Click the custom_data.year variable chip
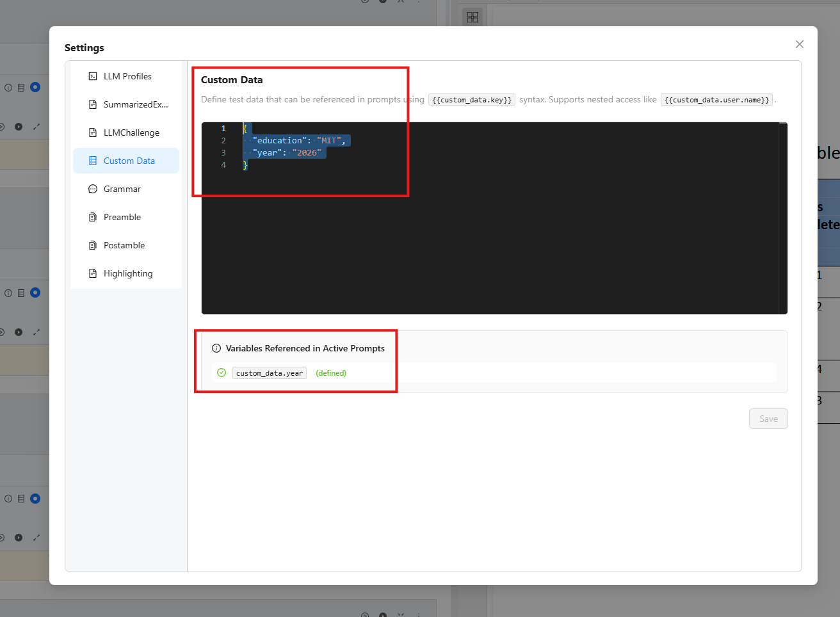Image resolution: width=840 pixels, height=617 pixels. (x=269, y=373)
